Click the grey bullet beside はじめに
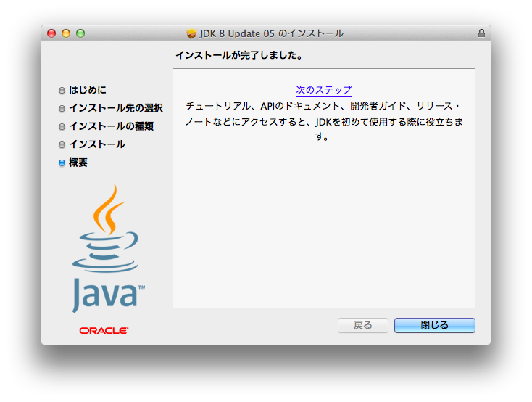This screenshot has width=532, height=402. coord(62,91)
